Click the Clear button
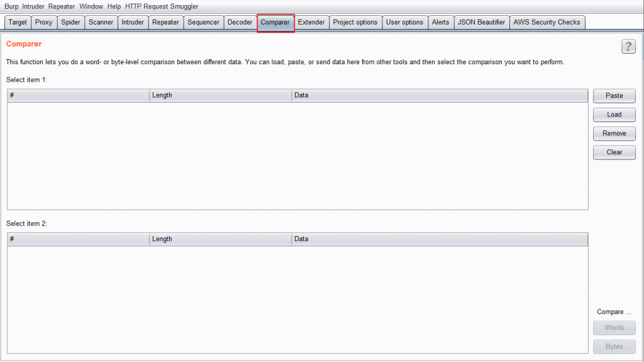 pyautogui.click(x=614, y=152)
